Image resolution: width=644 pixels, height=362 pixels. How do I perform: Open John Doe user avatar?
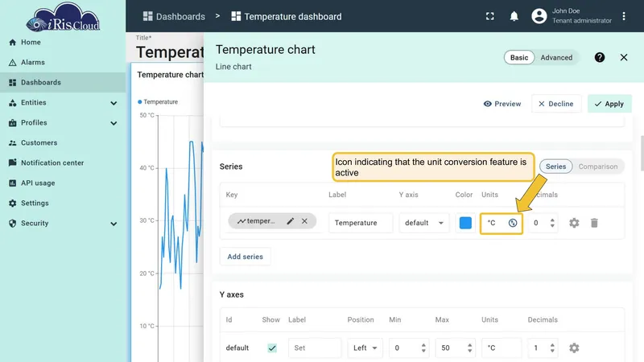(x=539, y=16)
